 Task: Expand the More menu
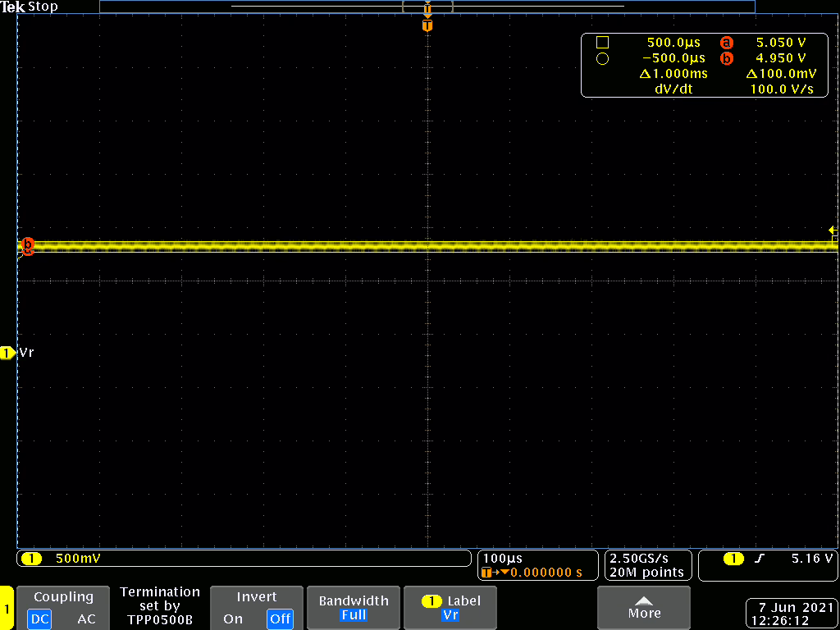coord(644,608)
